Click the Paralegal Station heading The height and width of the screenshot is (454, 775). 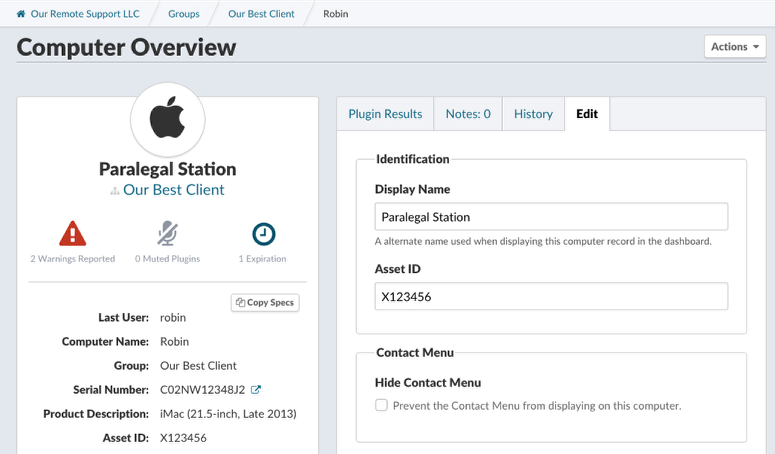(168, 169)
